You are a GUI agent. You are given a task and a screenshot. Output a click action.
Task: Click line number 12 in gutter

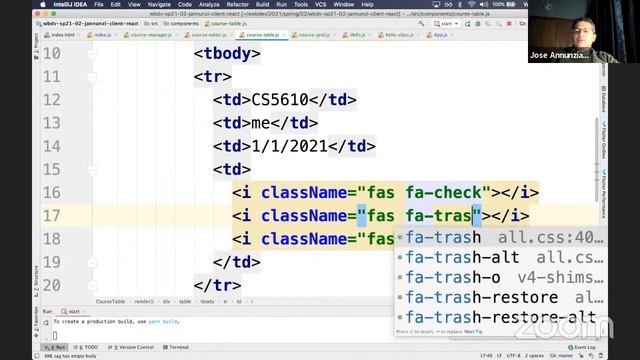[x=52, y=100]
